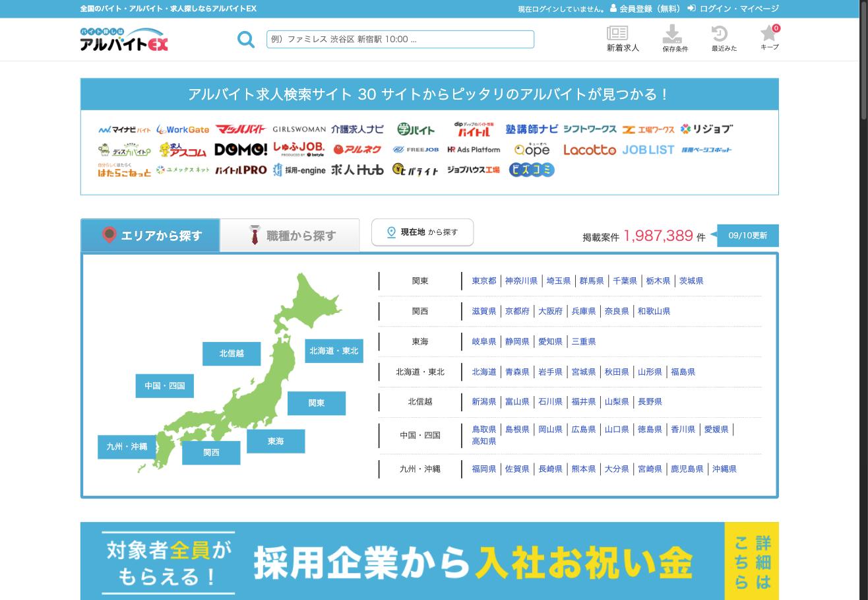Open 新潟県 prefecture link
The width and height of the screenshot is (868, 600).
point(483,401)
